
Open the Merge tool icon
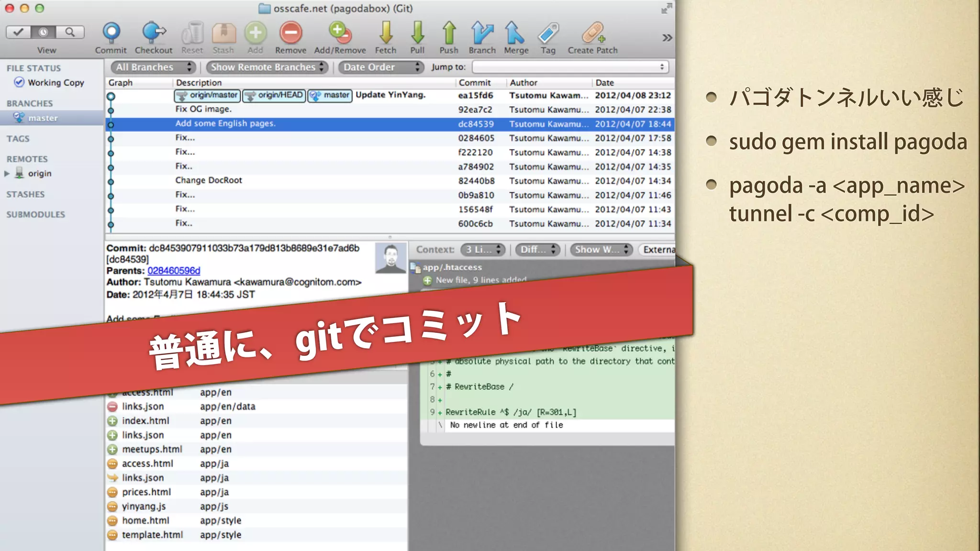point(515,33)
